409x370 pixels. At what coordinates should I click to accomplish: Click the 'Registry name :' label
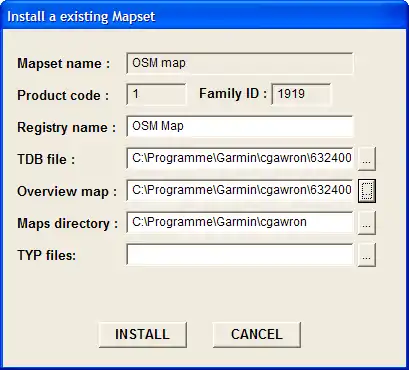[67, 127]
